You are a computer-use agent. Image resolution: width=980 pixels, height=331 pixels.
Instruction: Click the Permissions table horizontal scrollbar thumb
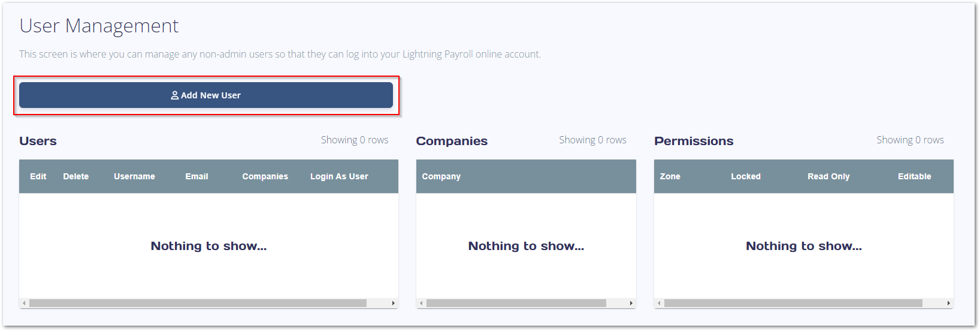(793, 303)
